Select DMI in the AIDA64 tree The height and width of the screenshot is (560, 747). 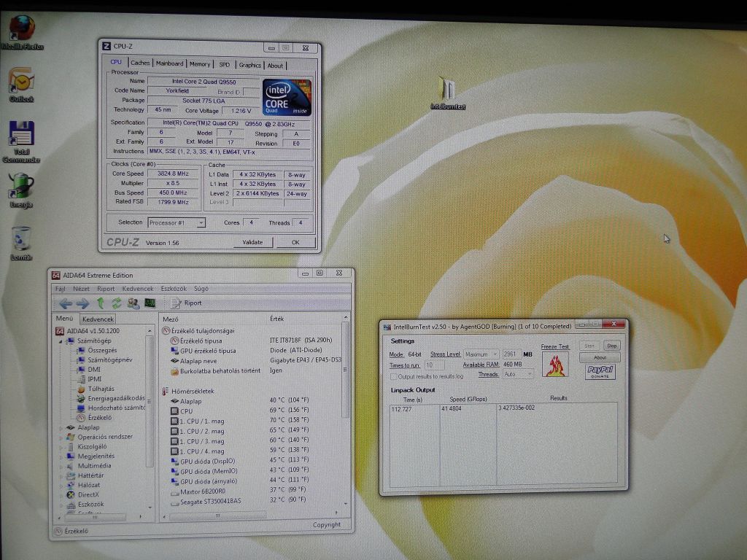pyautogui.click(x=88, y=369)
